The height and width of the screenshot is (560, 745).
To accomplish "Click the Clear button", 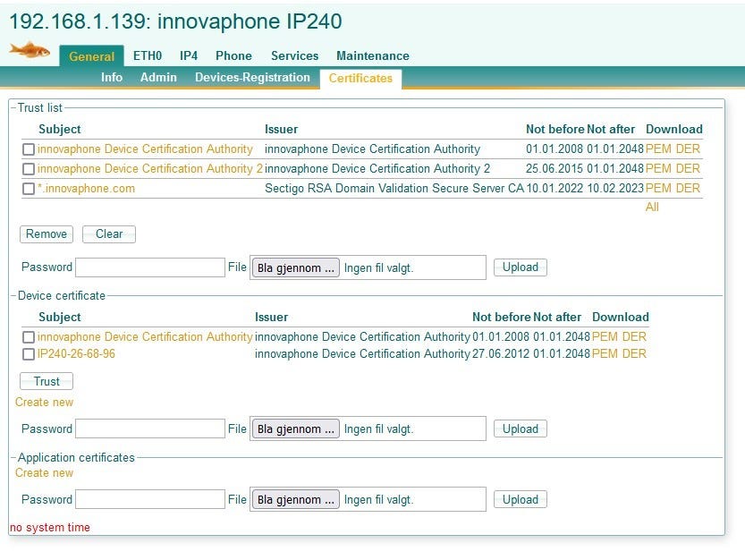I will [109, 233].
